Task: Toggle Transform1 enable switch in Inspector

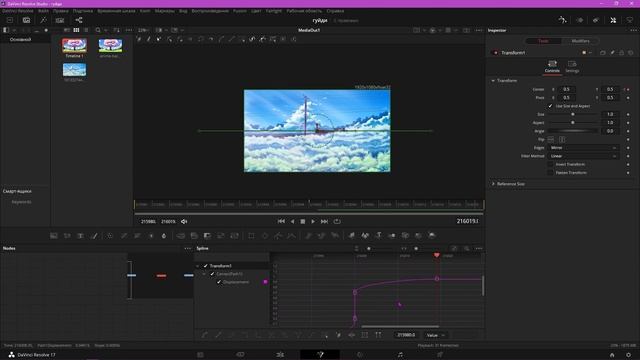Action: (496, 53)
